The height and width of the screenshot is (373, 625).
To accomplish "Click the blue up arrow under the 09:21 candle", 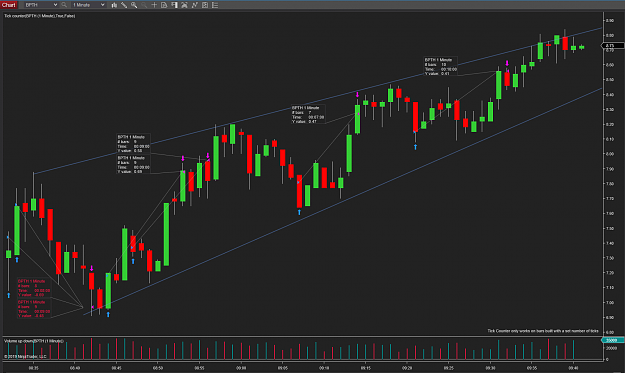I will (415, 147).
